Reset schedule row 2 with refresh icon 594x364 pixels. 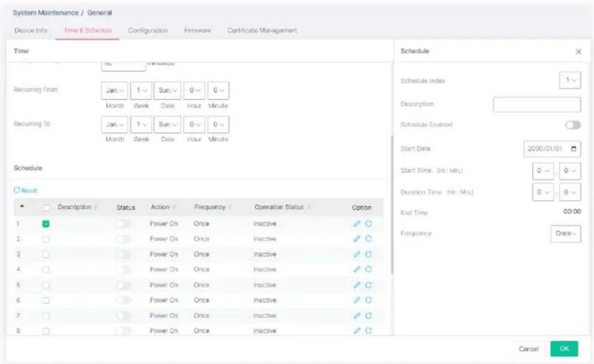tap(368, 239)
